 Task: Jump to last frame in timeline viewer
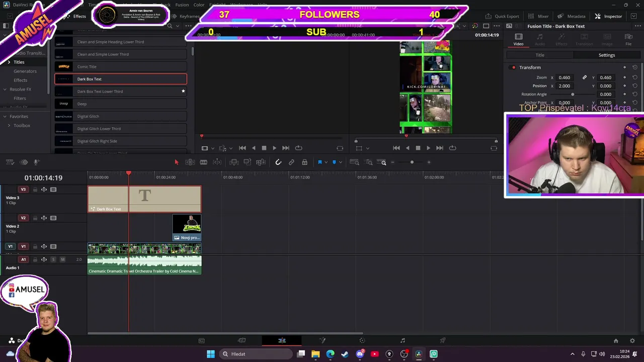click(x=439, y=148)
